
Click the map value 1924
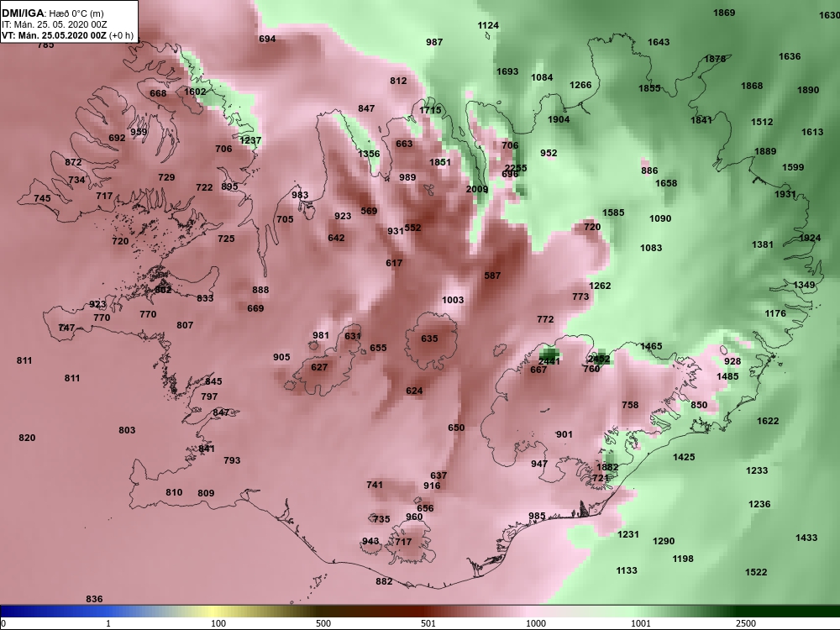(x=810, y=238)
